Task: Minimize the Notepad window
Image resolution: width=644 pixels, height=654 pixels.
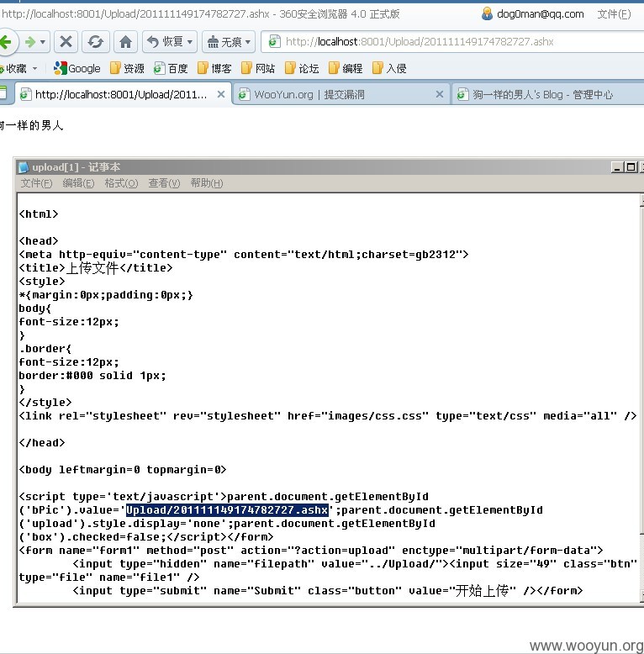Action: (617, 167)
